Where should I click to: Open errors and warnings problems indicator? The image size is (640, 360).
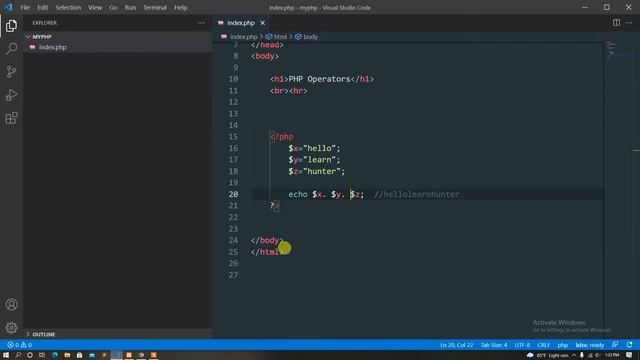point(19,345)
